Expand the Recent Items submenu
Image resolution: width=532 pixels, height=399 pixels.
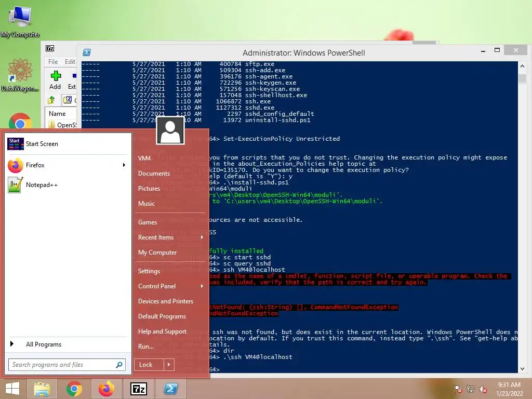click(x=171, y=237)
